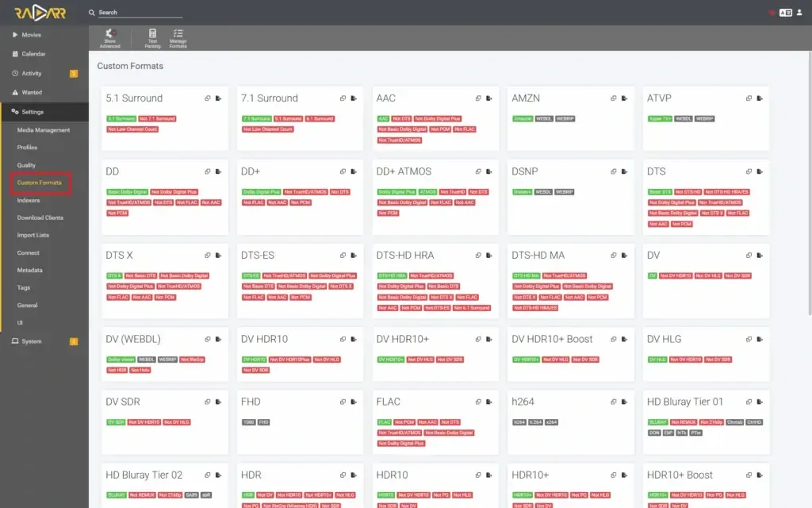This screenshot has height=508, width=812.
Task: Clone the 5.1 Surround custom format
Action: [207, 98]
